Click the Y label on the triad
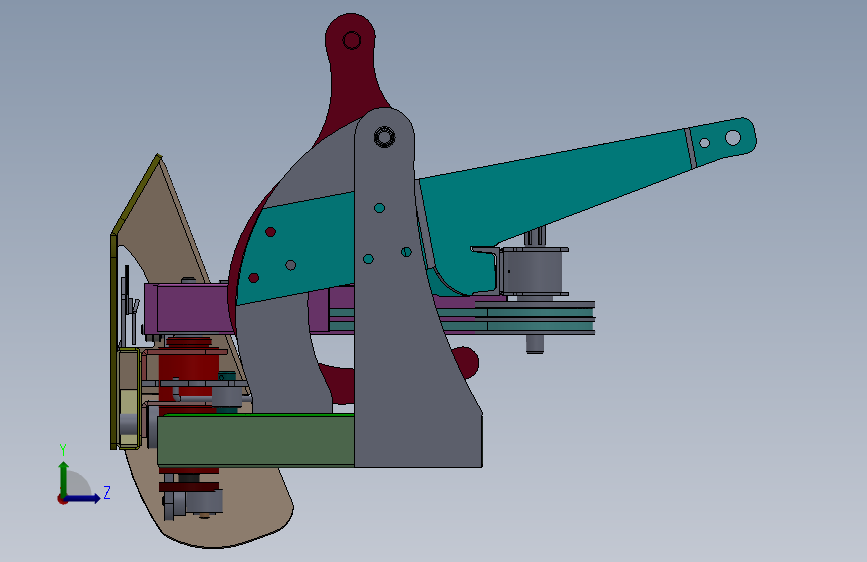This screenshot has height=562, width=867. [63, 450]
